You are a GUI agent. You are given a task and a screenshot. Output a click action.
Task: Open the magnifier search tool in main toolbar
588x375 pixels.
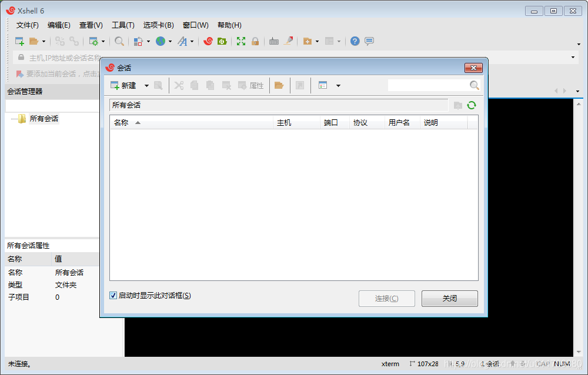119,41
